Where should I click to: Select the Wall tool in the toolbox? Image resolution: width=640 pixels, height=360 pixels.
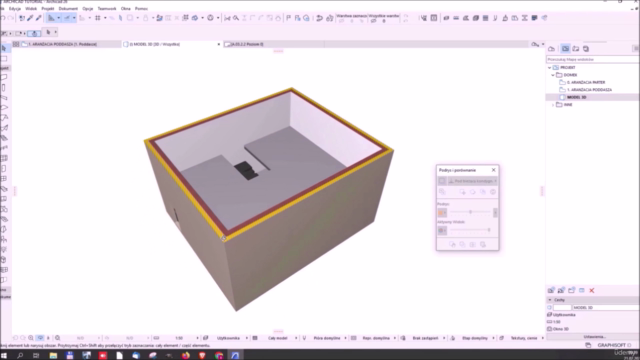(4, 78)
